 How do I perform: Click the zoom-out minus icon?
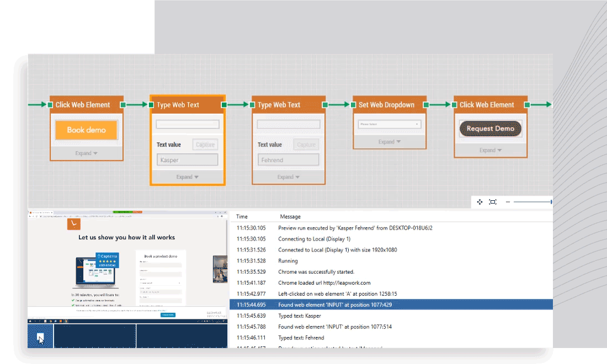[507, 202]
